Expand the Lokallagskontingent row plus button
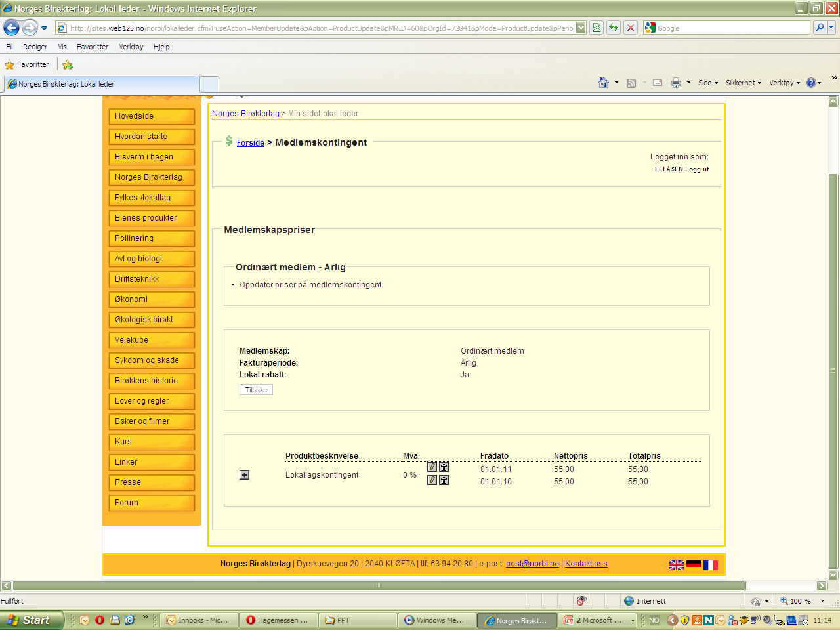The image size is (840, 630). [x=244, y=474]
